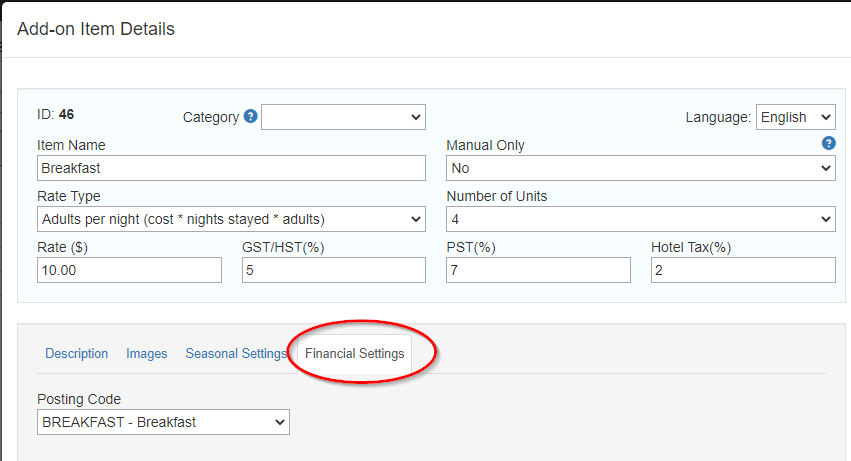Click the Category help question-mark icon

click(x=250, y=116)
